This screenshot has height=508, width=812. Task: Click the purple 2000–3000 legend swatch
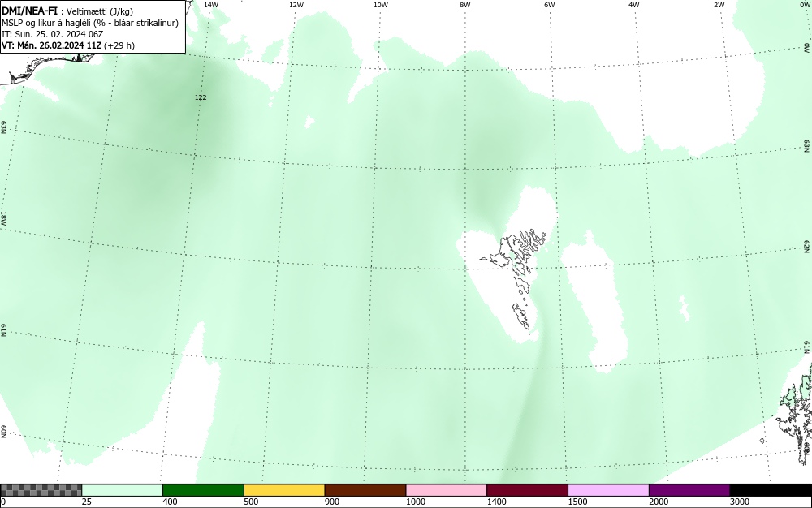(x=689, y=490)
